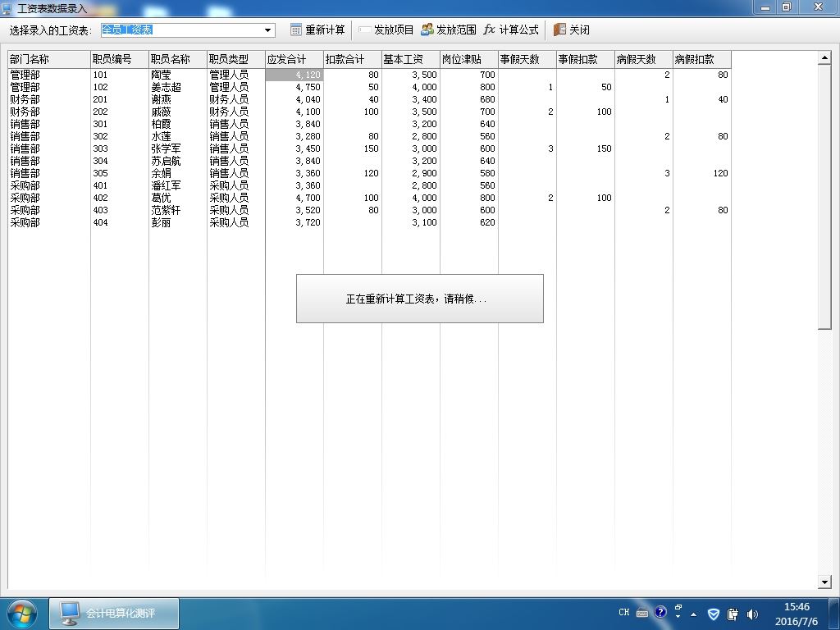Select employee name 姜志超
This screenshot has width=840, height=630.
pos(166,87)
